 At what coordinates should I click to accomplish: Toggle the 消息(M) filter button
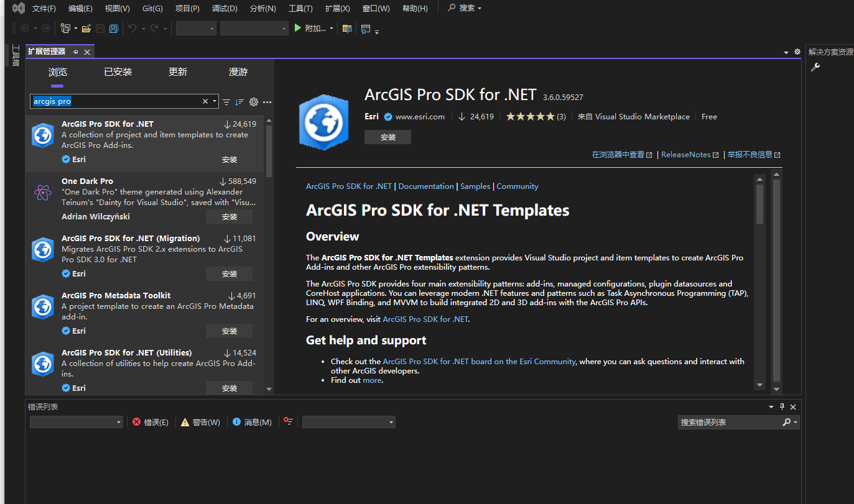click(252, 422)
